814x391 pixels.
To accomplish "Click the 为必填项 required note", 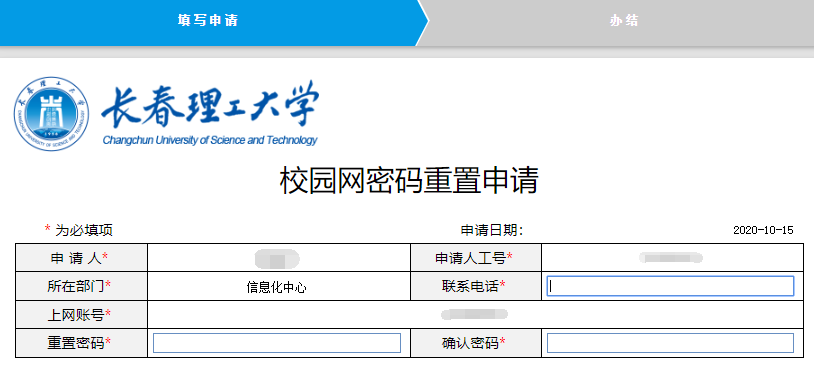I will (x=78, y=230).
